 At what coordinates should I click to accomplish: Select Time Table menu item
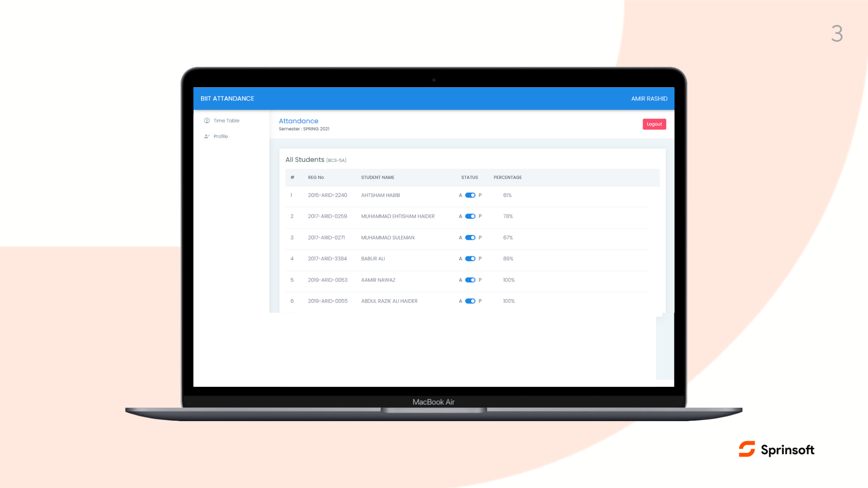coord(226,120)
